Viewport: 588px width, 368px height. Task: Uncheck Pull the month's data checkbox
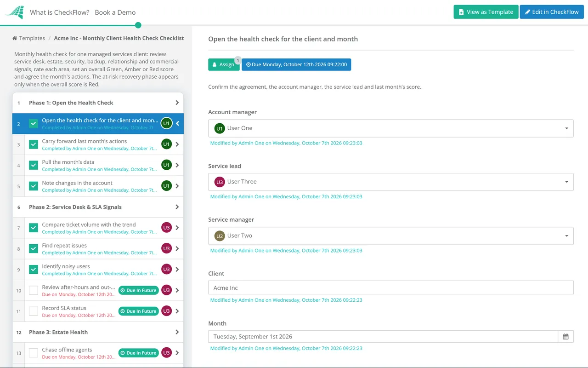pyautogui.click(x=34, y=165)
